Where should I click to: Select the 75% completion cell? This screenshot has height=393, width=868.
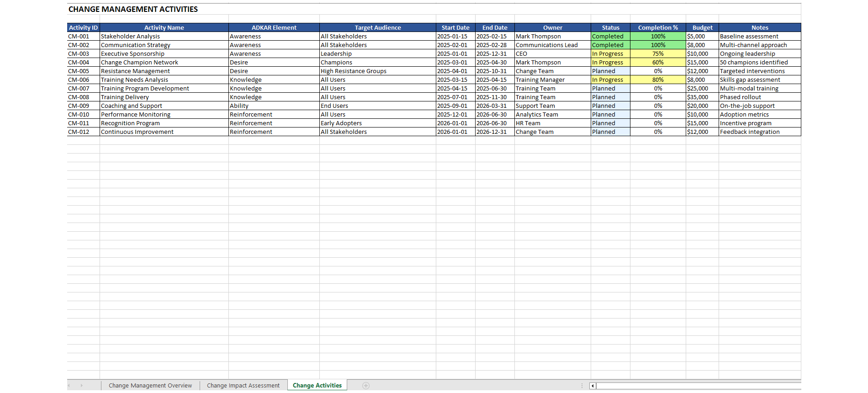658,54
